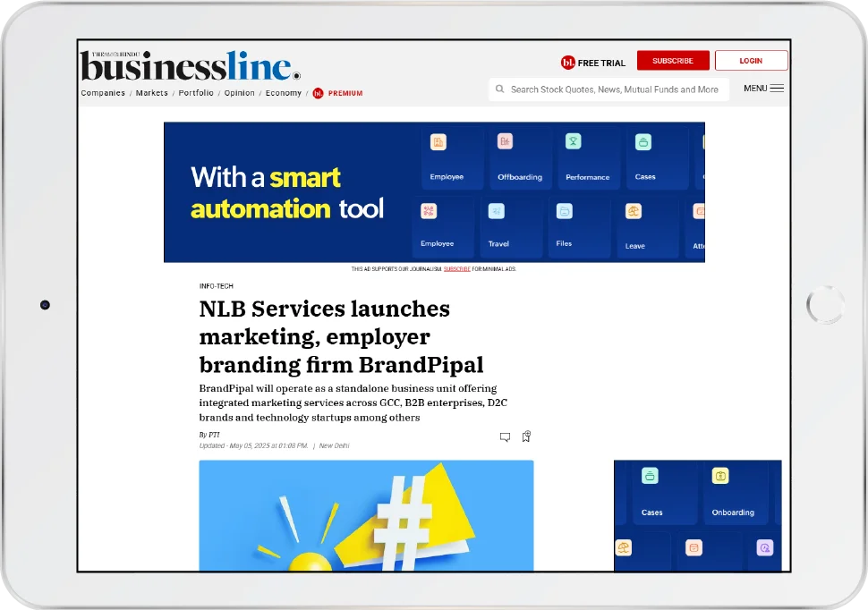
Task: Click the New Delhi location text
Action: pyautogui.click(x=334, y=445)
